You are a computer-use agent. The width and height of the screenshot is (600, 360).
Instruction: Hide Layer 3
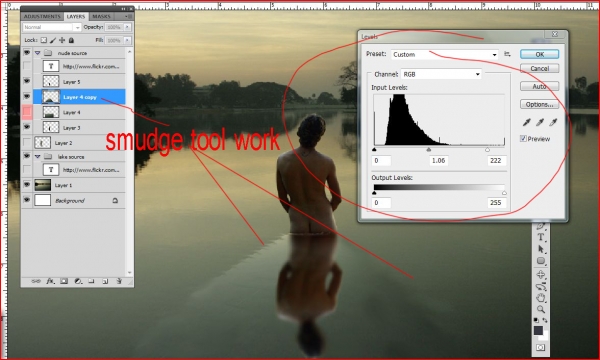click(27, 127)
